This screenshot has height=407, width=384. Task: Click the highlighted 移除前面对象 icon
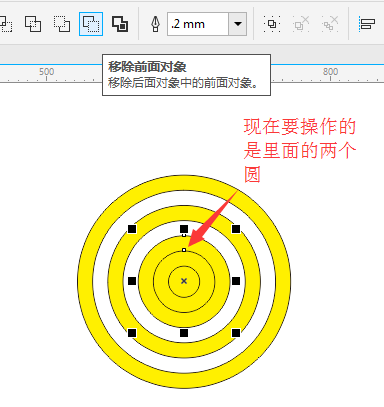pyautogui.click(x=91, y=24)
